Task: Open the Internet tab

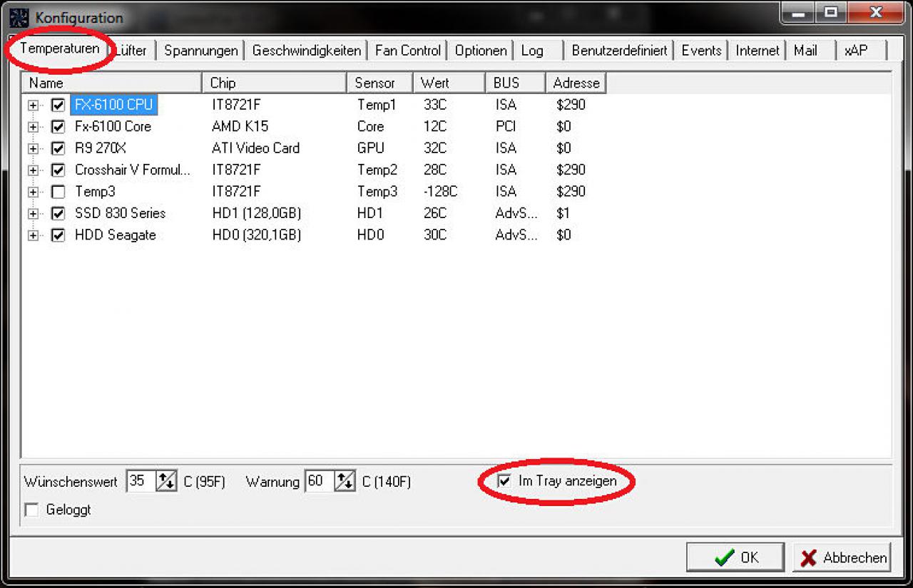Action: (758, 51)
